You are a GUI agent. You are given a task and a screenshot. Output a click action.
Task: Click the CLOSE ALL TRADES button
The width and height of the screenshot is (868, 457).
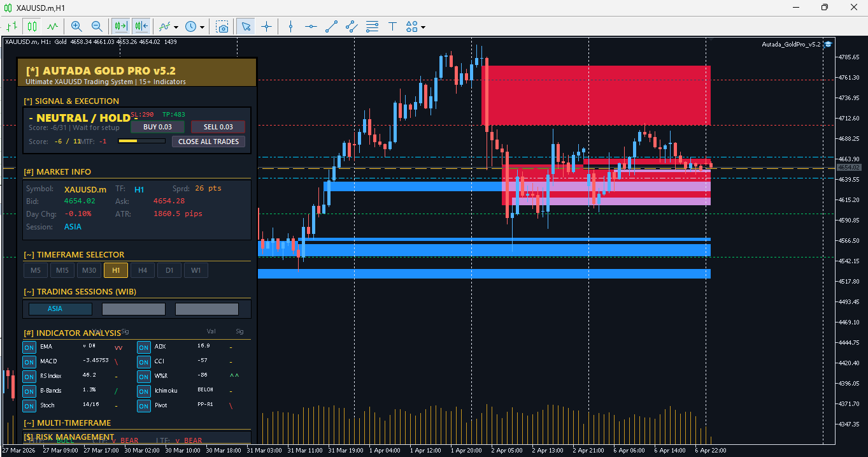pos(208,141)
